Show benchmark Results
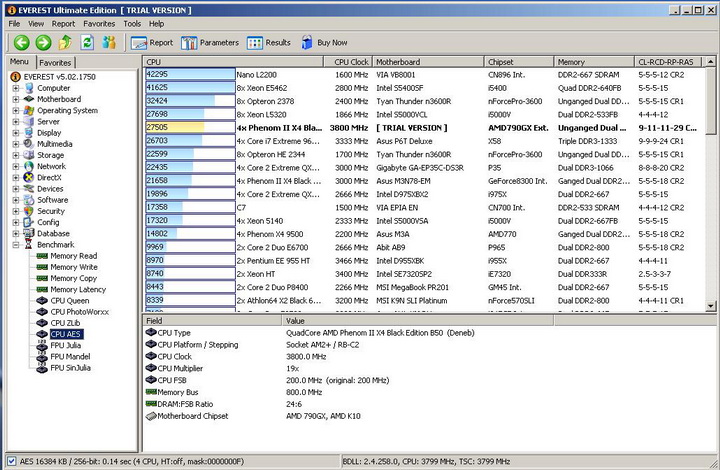This screenshot has height=470, width=720. (269, 43)
